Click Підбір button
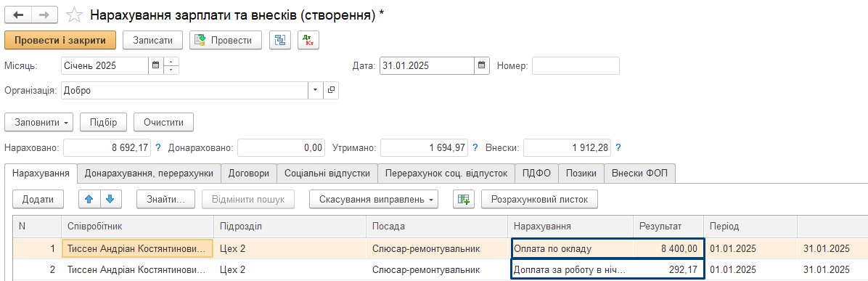The image size is (868, 281). click(x=103, y=122)
